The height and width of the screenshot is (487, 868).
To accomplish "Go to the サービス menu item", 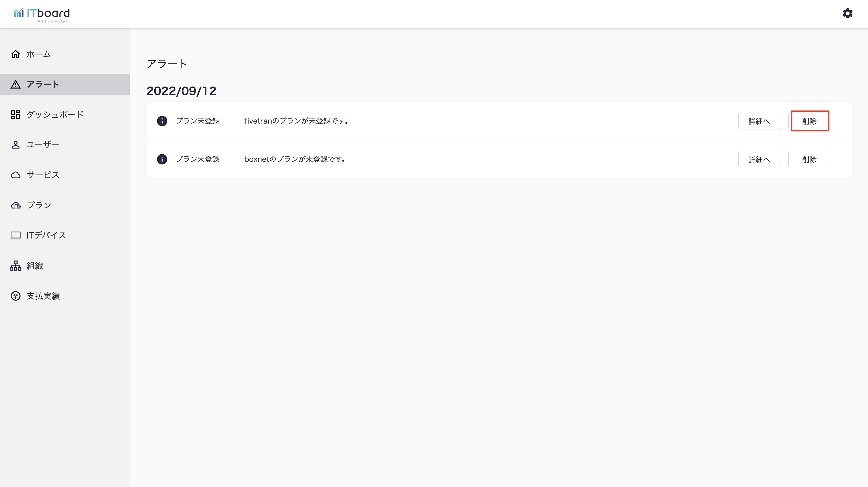I will (x=43, y=175).
